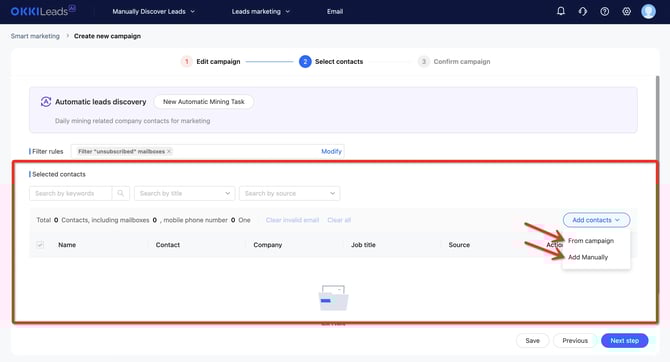Screen dimensions: 670x362
Task: Click the Create new campaign breadcrumb text
Action: coord(107,36)
